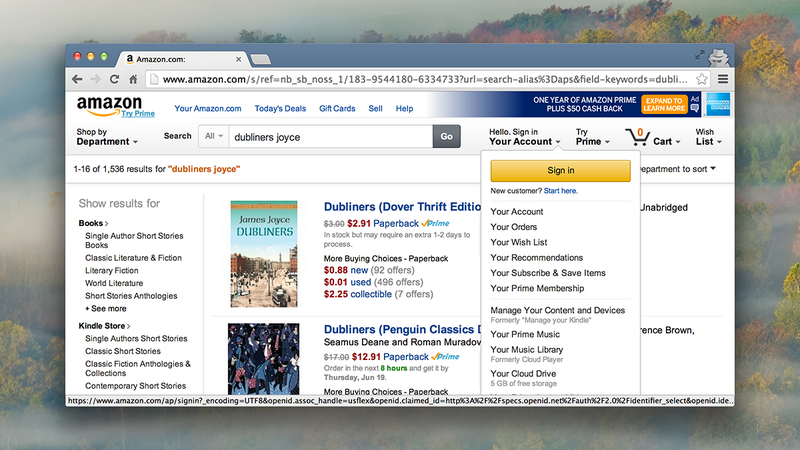Open Your Amazon.com link
This screenshot has height=450, width=800.
tap(208, 108)
